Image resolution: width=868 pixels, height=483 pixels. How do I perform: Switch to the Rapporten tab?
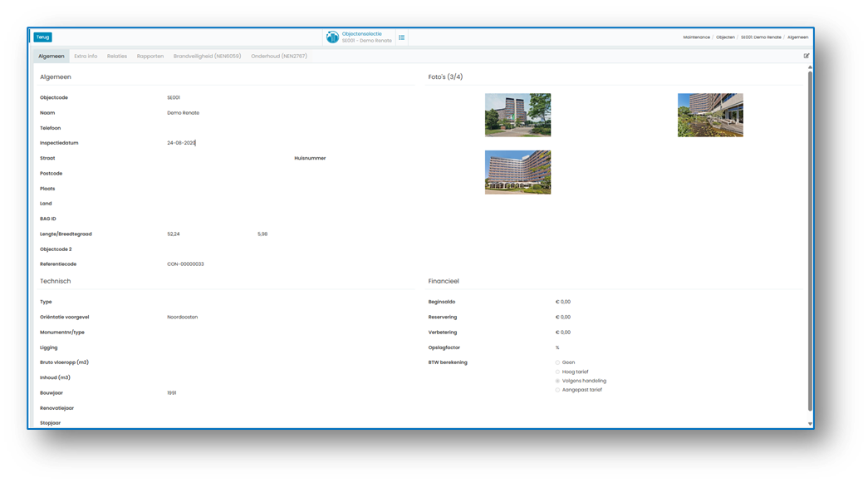tap(150, 56)
